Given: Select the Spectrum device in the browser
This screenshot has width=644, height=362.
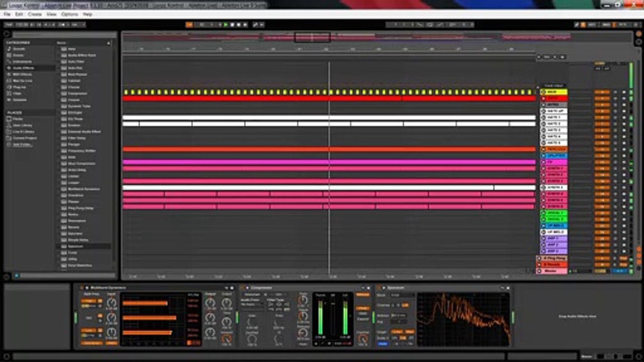Looking at the screenshot, I should click(x=75, y=246).
